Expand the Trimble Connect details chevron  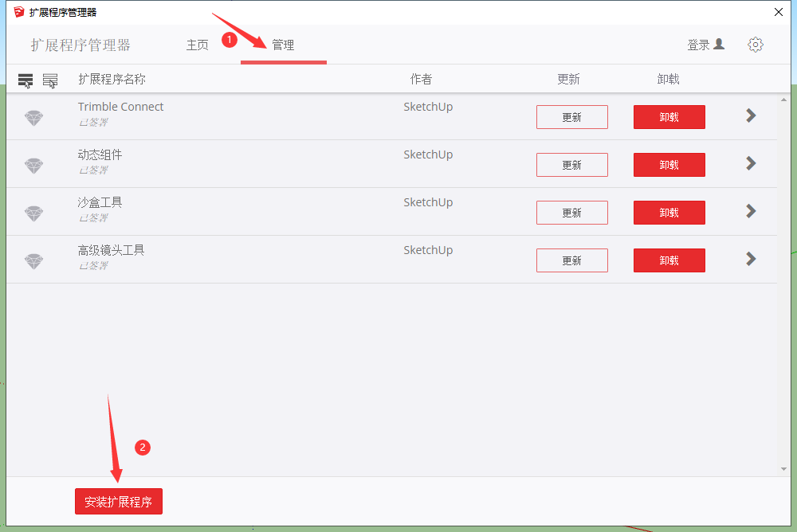click(751, 115)
